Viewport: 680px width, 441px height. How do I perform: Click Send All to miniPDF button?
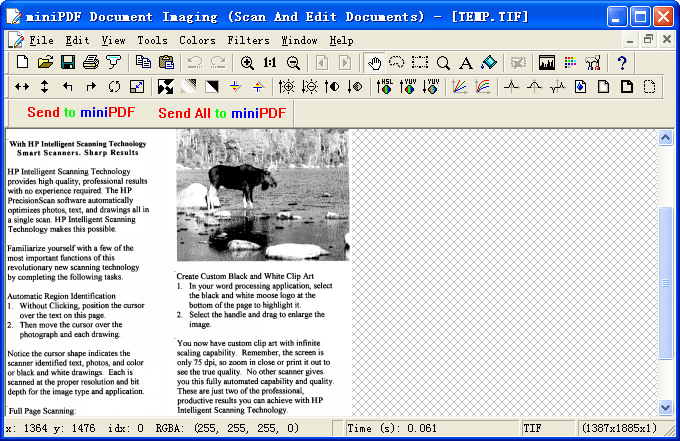click(x=222, y=113)
